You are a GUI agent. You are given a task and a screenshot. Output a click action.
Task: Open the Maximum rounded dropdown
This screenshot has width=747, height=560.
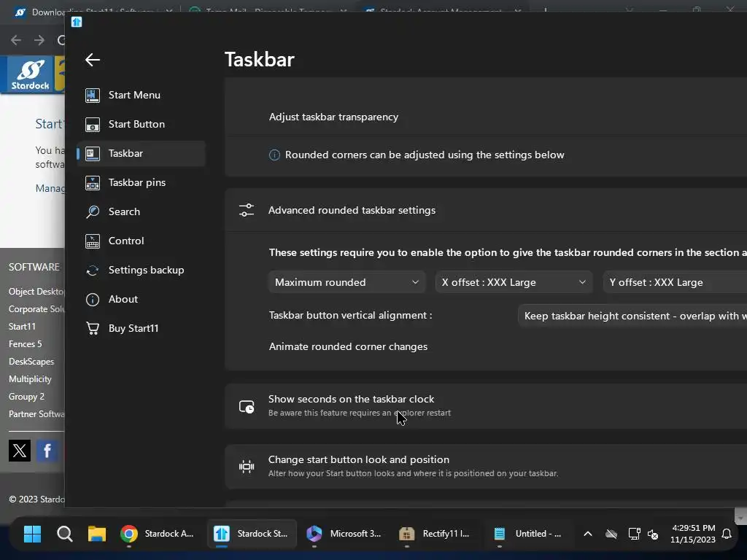tap(347, 282)
